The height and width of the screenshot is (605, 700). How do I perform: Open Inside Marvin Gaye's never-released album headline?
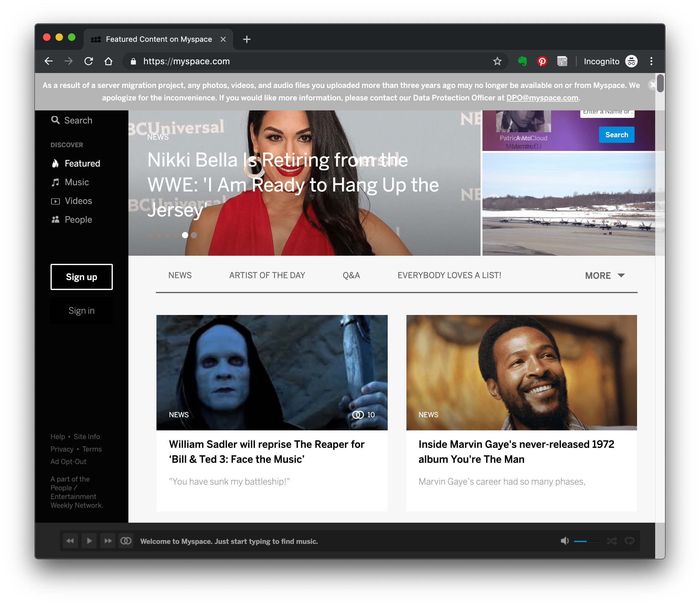click(x=516, y=452)
